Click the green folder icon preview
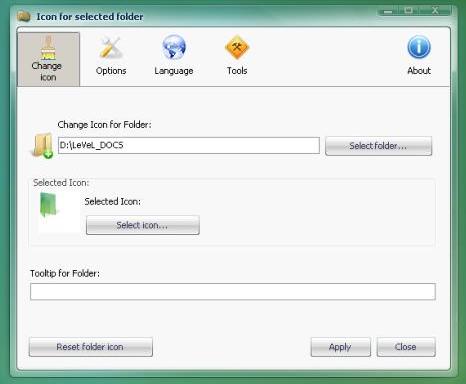The width and height of the screenshot is (466, 384). [x=49, y=205]
